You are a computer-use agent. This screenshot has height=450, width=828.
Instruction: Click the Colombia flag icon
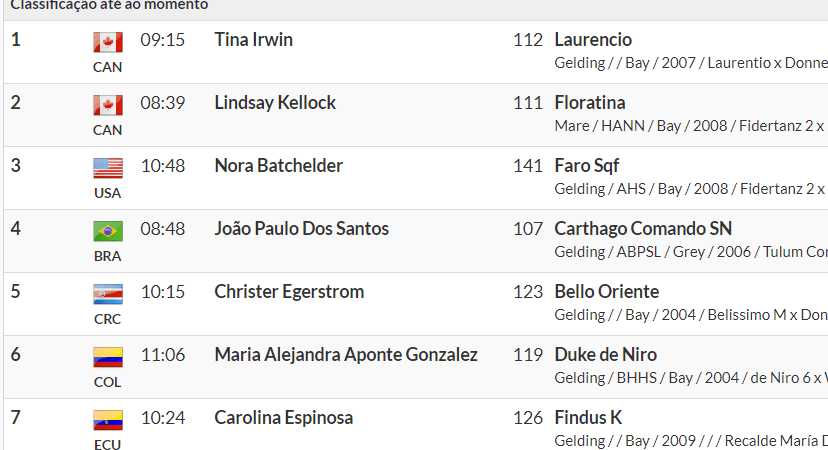tap(107, 357)
